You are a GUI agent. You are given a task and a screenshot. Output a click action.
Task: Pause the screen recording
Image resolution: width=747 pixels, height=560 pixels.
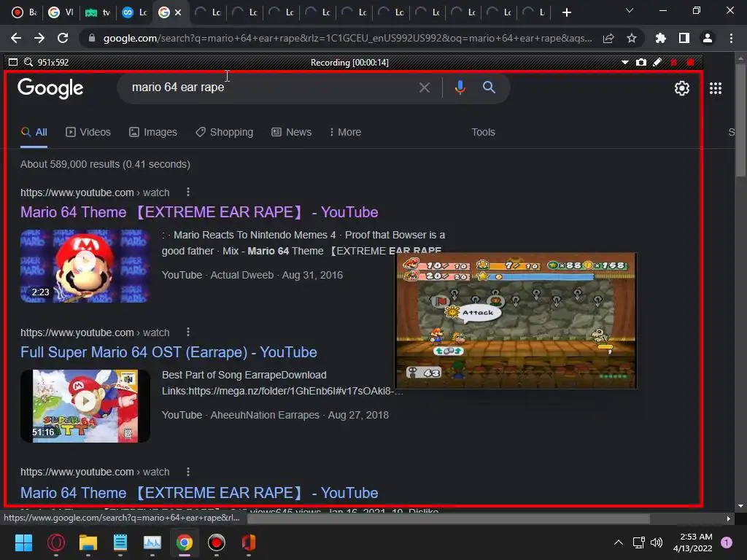point(673,63)
